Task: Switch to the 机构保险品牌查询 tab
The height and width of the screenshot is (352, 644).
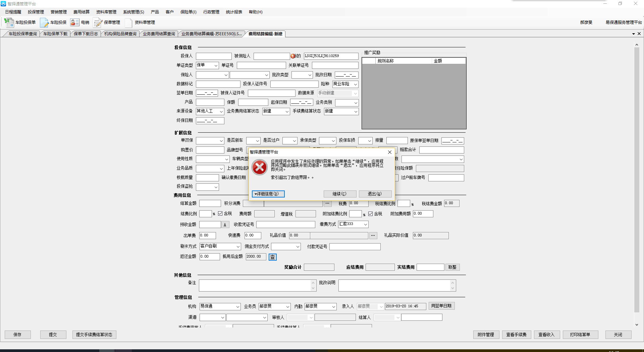Action: (120, 34)
